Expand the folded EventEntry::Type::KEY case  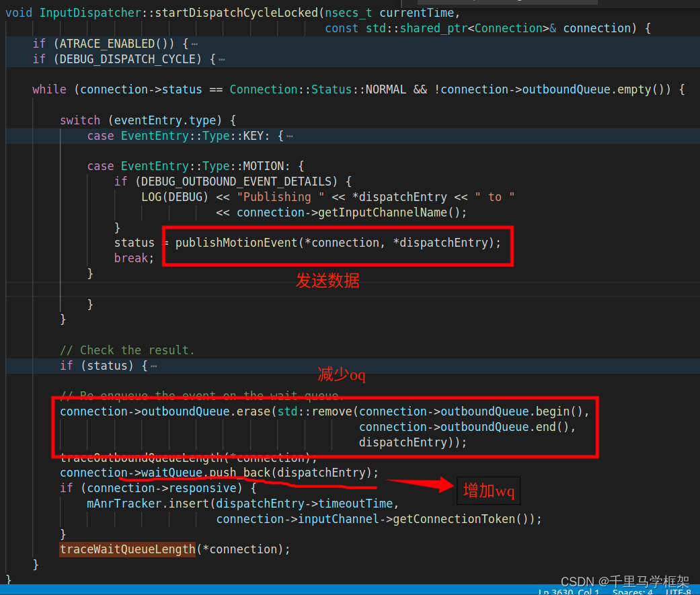[x=290, y=136]
